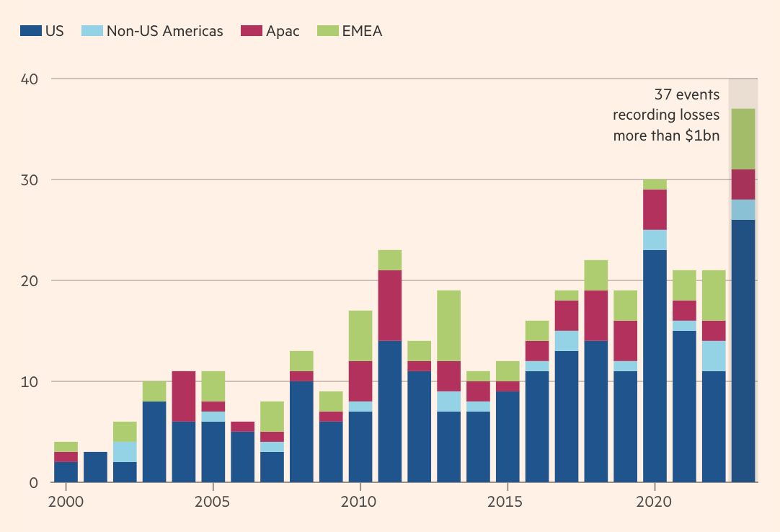The width and height of the screenshot is (780, 532).
Task: Click the EMEA segment of the 2007 bar
Action: [x=272, y=417]
